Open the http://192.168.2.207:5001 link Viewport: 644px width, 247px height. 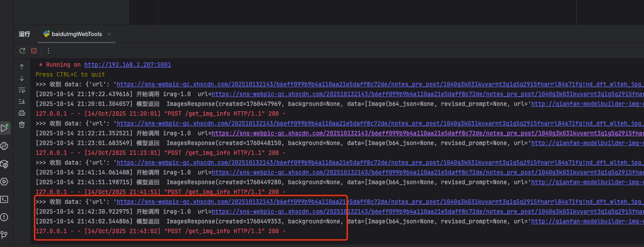[x=127, y=65]
